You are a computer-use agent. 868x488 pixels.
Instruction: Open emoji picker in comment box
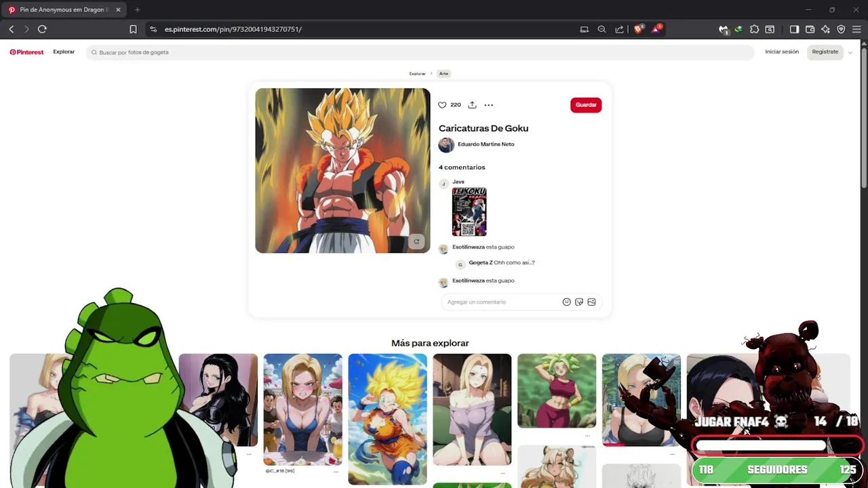(x=567, y=302)
